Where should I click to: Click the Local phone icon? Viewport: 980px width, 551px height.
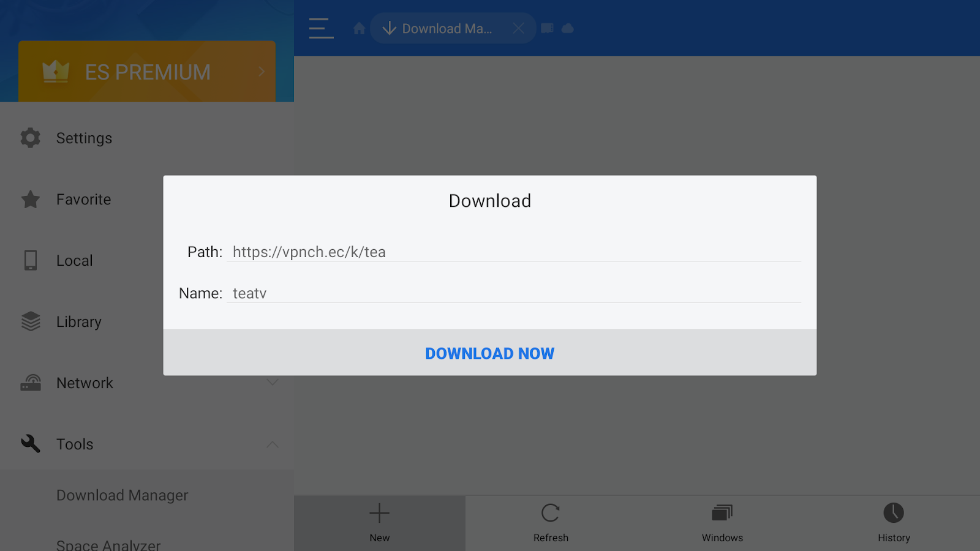click(31, 260)
